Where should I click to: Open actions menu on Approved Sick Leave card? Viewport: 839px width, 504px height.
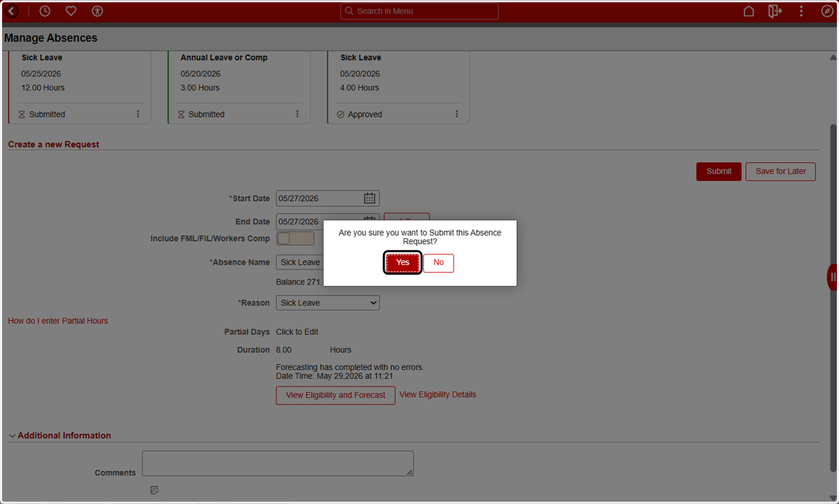click(x=457, y=114)
